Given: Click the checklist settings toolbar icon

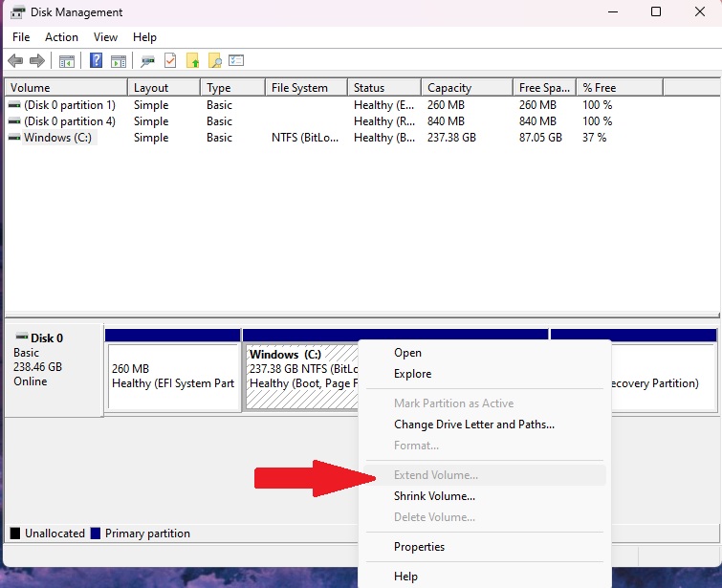Looking at the screenshot, I should pos(236,60).
